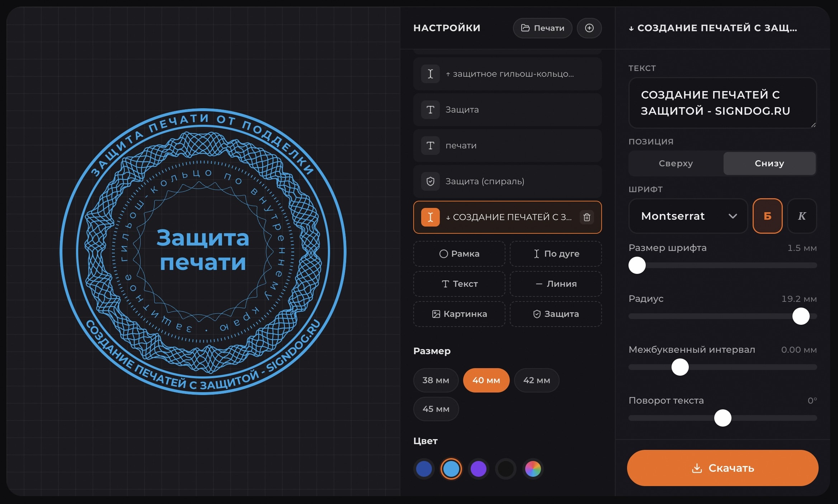Add a Линия element

556,284
